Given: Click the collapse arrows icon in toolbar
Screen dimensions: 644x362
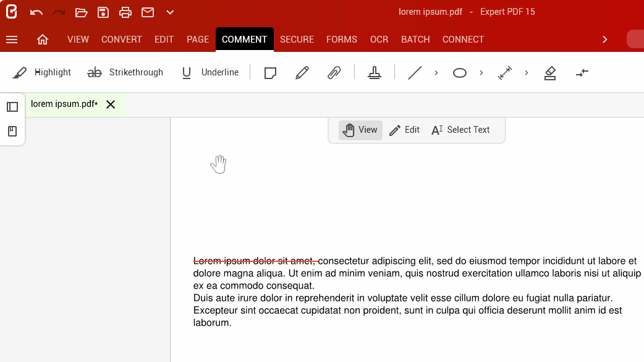Looking at the screenshot, I should point(582,73).
